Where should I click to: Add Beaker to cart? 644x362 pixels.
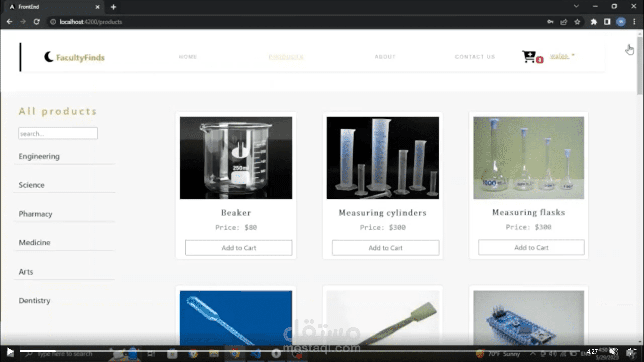[238, 248]
